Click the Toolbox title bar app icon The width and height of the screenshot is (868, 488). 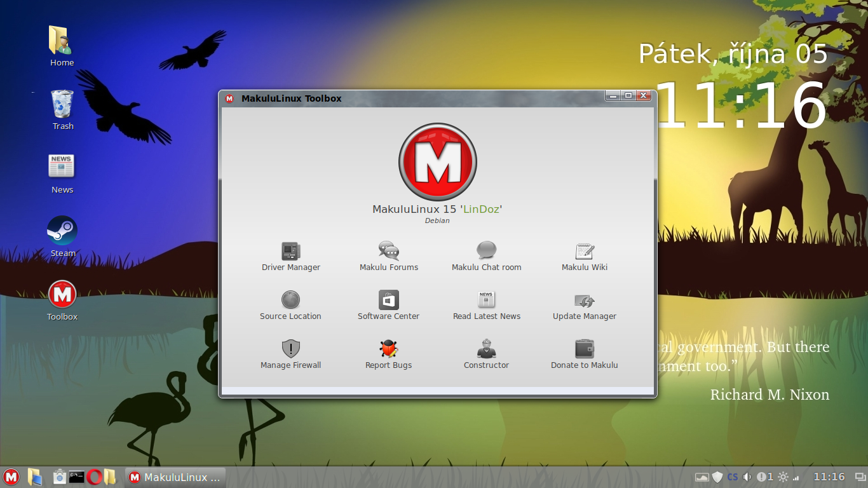tap(229, 98)
